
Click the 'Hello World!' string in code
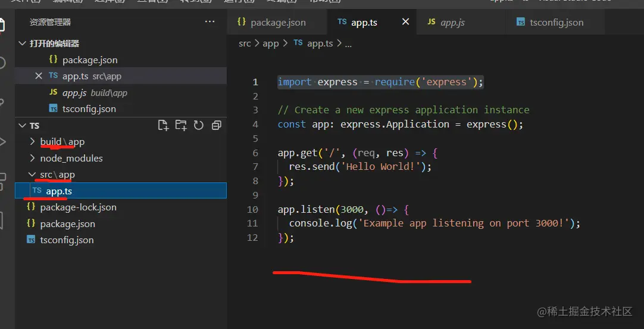[x=380, y=167]
